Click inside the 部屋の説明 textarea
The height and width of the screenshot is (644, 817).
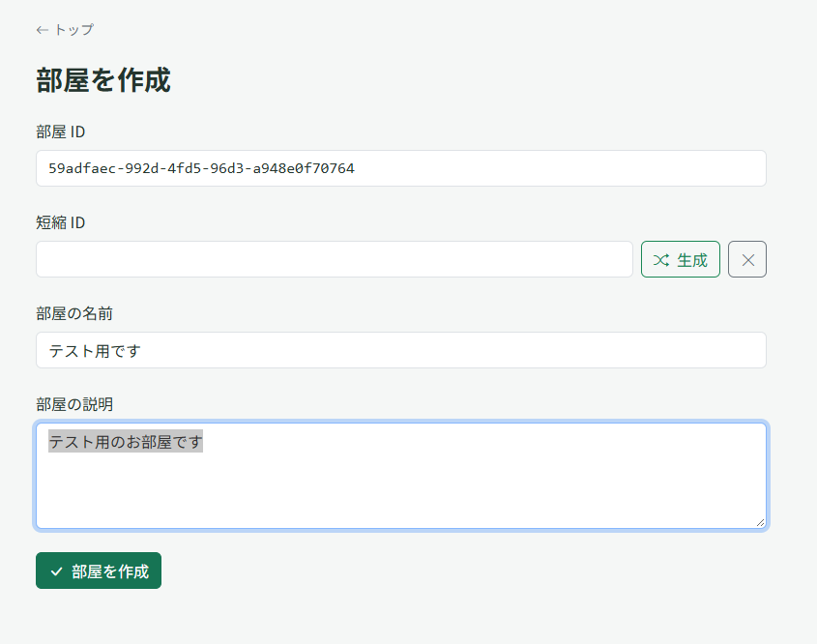coord(401,476)
